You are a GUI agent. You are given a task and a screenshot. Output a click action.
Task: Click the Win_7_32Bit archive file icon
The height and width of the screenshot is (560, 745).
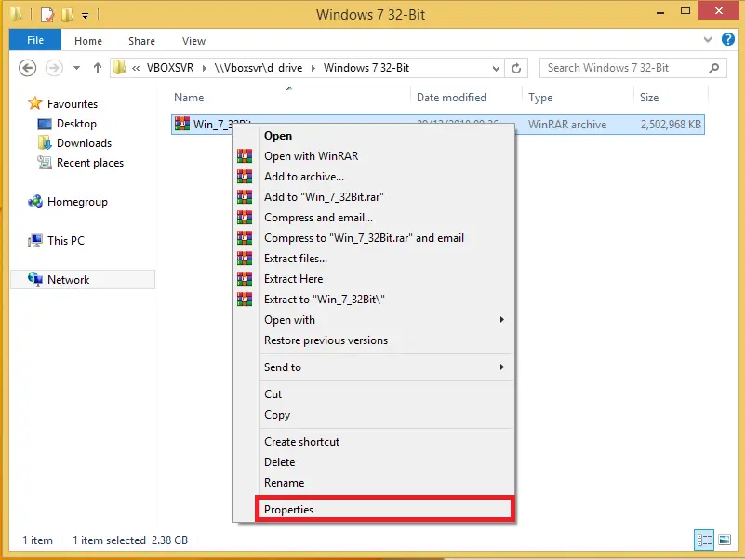[182, 124]
